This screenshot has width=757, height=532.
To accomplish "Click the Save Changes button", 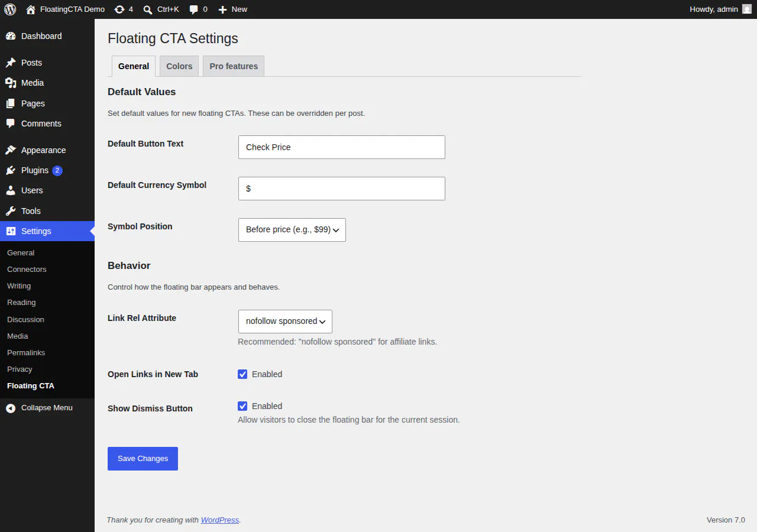I will [x=143, y=459].
